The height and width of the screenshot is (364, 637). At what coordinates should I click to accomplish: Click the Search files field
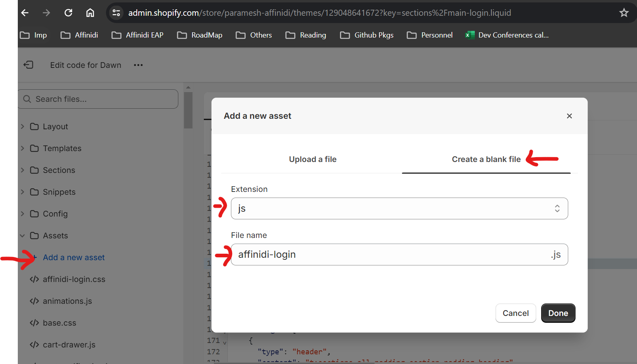[98, 99]
